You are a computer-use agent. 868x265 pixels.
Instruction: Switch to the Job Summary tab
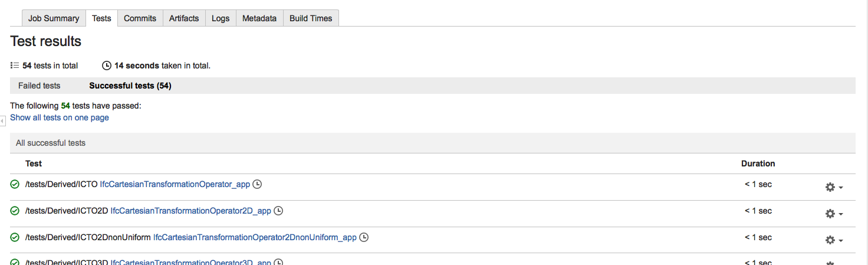(x=54, y=18)
